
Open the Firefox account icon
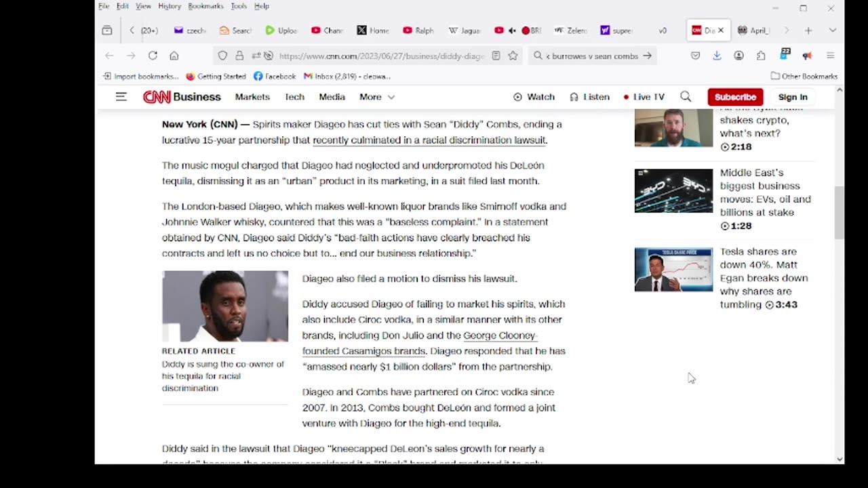pyautogui.click(x=739, y=56)
